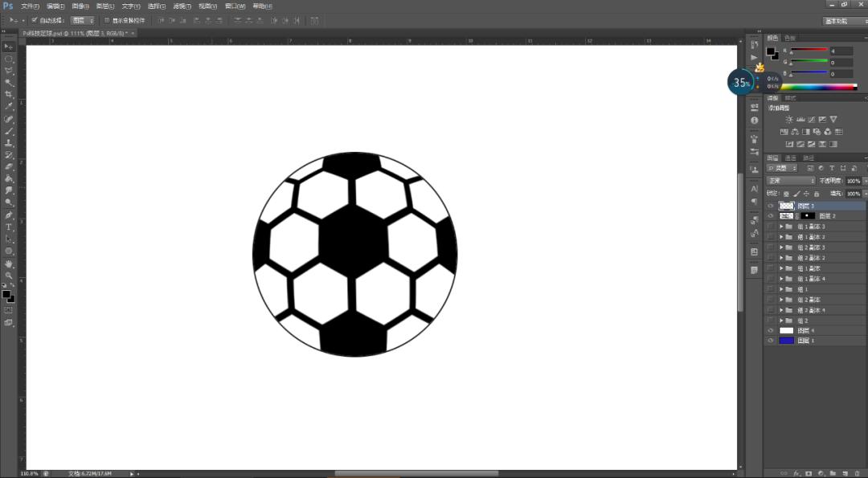Show group 组 2 via visibility box
The height and width of the screenshot is (478, 868).
[x=770, y=321]
